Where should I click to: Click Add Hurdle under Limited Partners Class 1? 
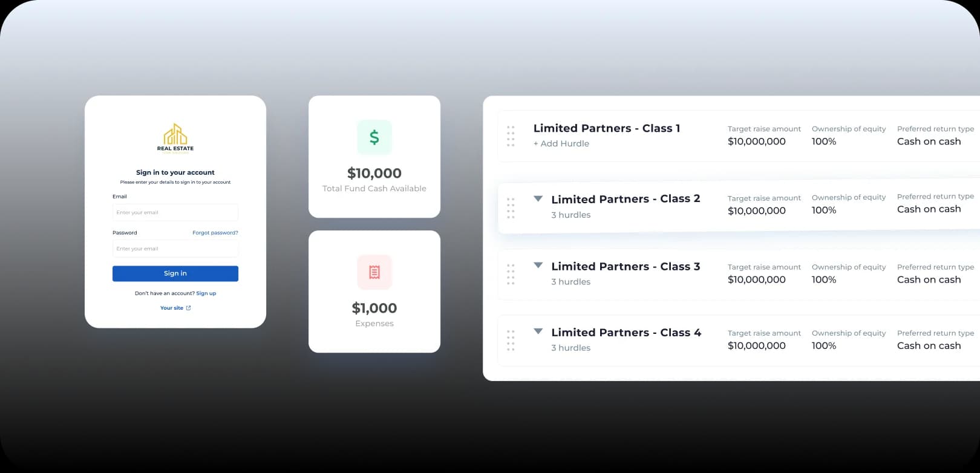[x=561, y=143]
